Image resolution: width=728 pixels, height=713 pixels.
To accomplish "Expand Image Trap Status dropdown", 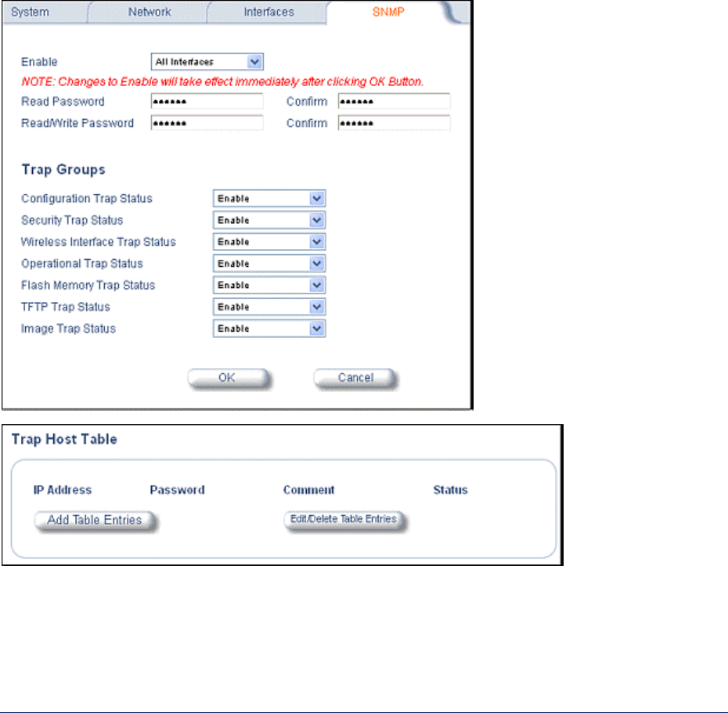I will point(269,329).
